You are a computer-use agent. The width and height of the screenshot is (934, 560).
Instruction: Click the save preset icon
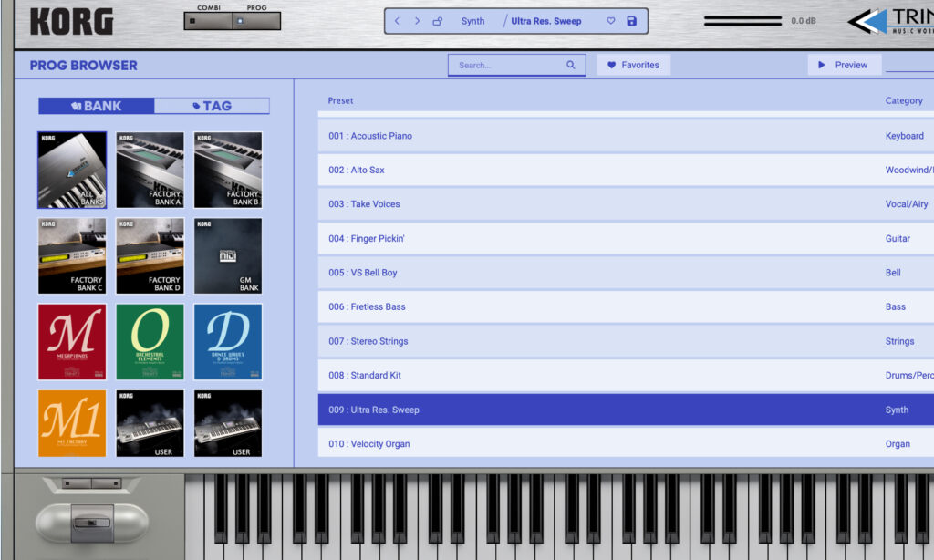click(629, 20)
